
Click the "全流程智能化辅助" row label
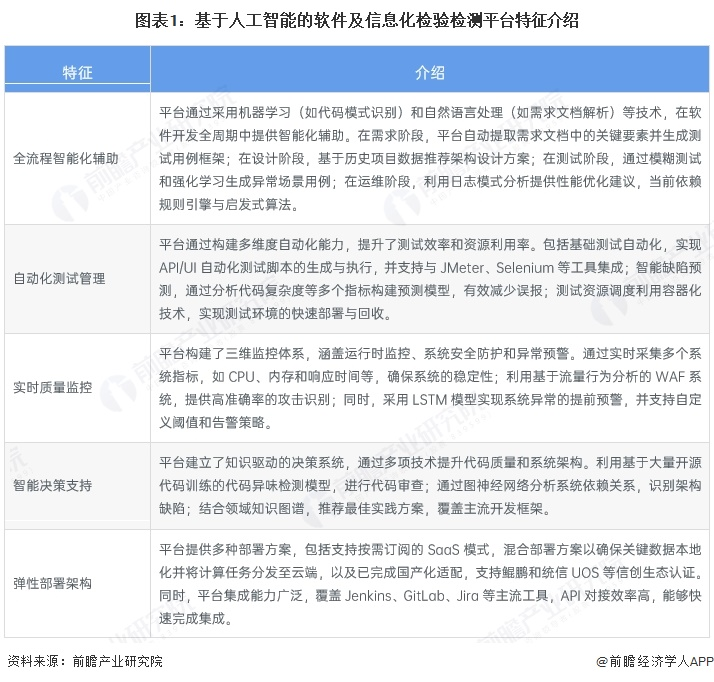point(65,158)
